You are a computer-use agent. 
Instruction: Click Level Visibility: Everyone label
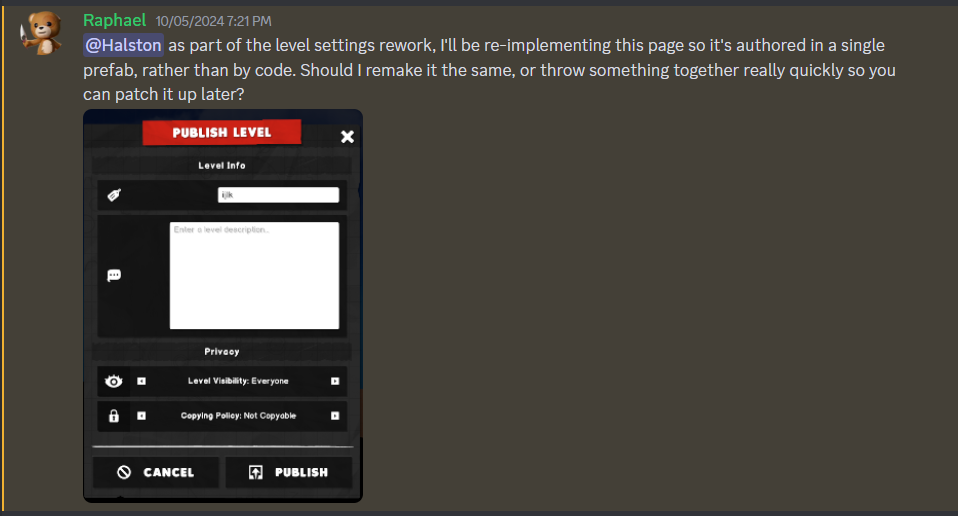(238, 381)
